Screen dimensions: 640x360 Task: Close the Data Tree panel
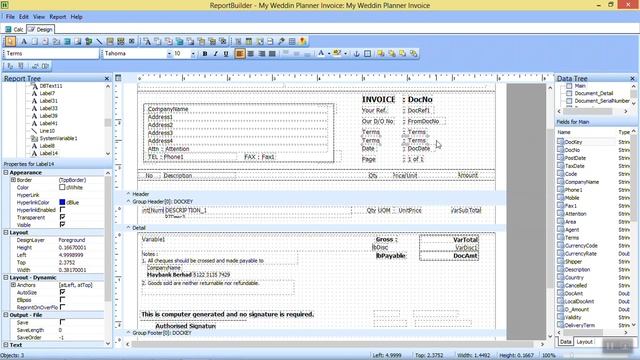pos(633,78)
